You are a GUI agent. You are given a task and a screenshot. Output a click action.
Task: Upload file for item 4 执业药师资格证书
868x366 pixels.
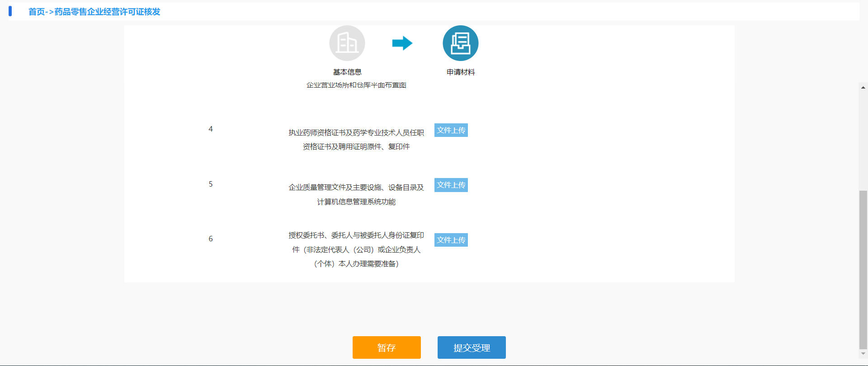pos(451,130)
